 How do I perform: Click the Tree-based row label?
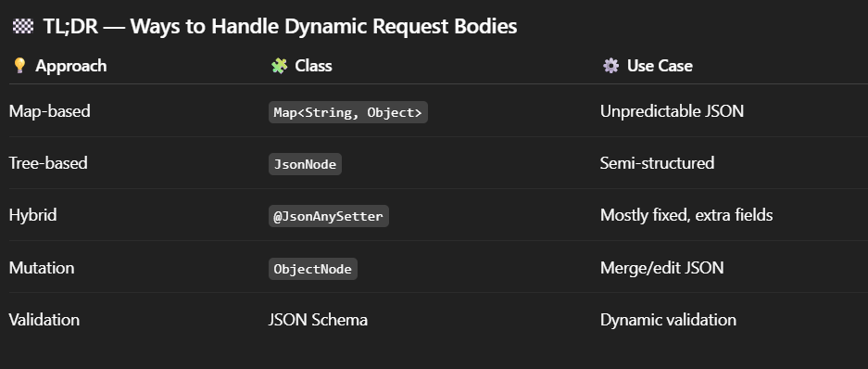point(48,163)
